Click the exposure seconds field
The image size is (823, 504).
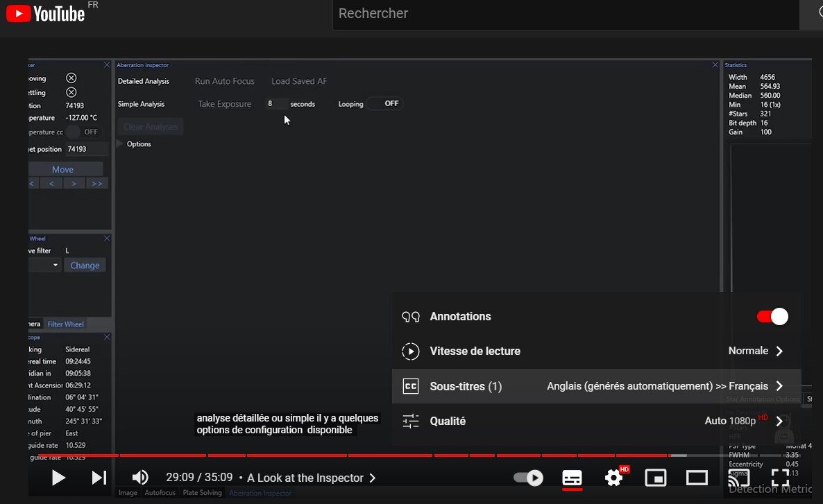276,104
